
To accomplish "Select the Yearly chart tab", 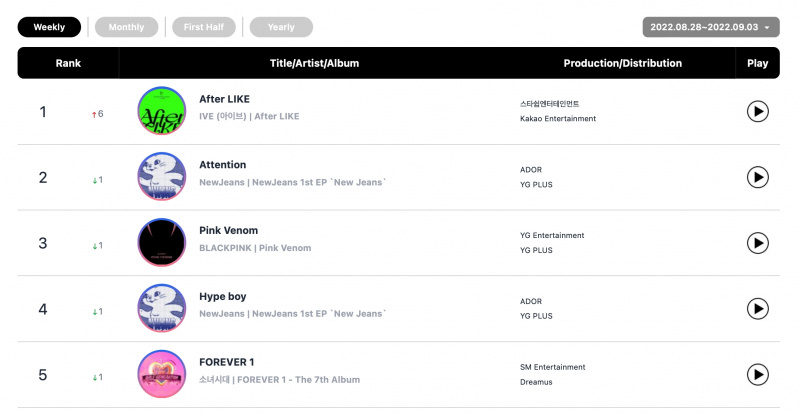I will pyautogui.click(x=281, y=27).
